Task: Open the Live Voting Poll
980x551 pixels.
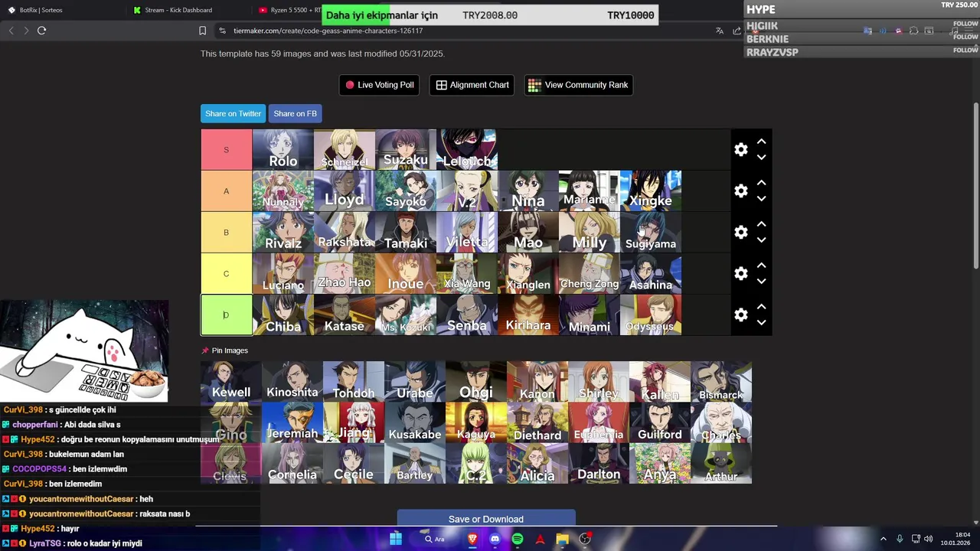Action: pyautogui.click(x=380, y=85)
